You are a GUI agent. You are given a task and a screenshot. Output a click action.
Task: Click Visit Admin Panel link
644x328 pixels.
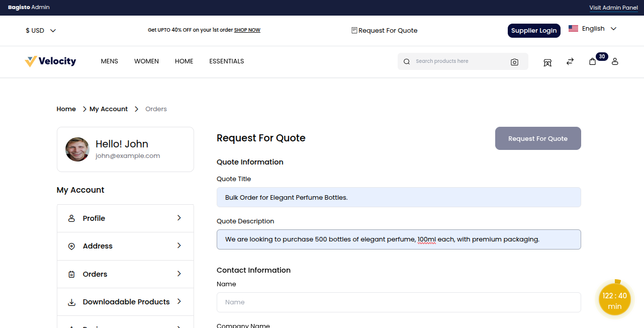(613, 8)
